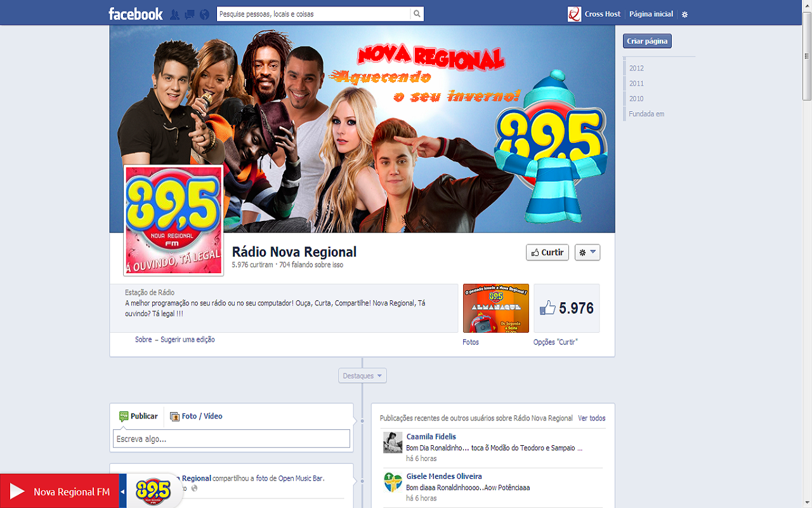Screen dimensions: 812x508
Task: Click the Rádio Nova Regional page title
Action: tap(294, 251)
